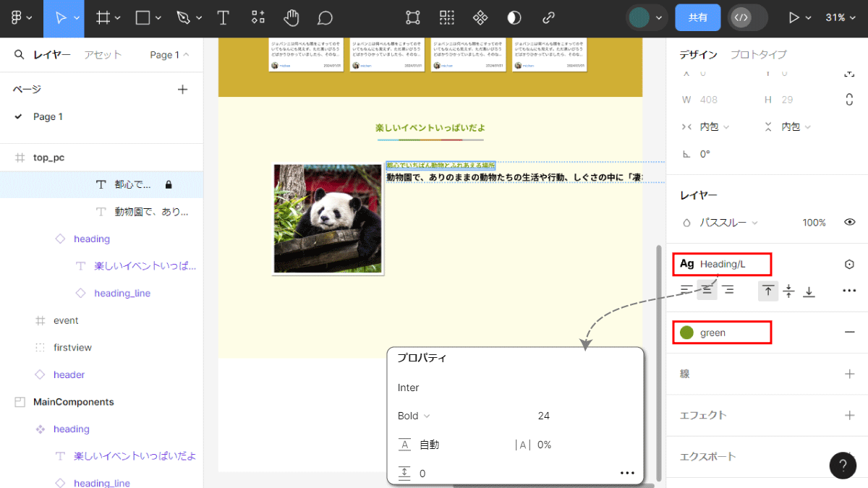Image resolution: width=868 pixels, height=488 pixels.
Task: Open the Figma main menu
Action: coord(16,17)
